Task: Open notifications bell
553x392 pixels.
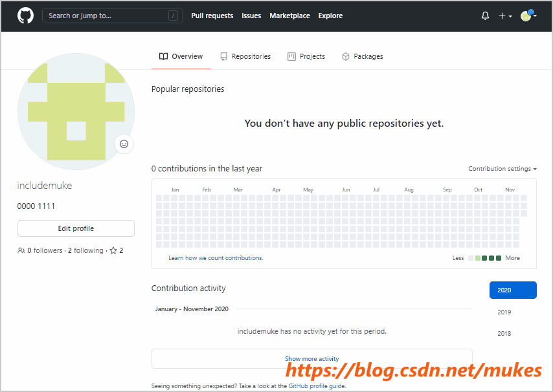Action: [x=485, y=16]
